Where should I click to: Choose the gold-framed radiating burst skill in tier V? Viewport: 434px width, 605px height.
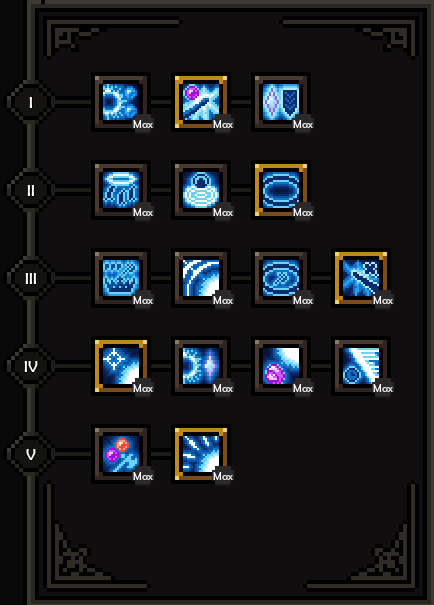coord(201,454)
